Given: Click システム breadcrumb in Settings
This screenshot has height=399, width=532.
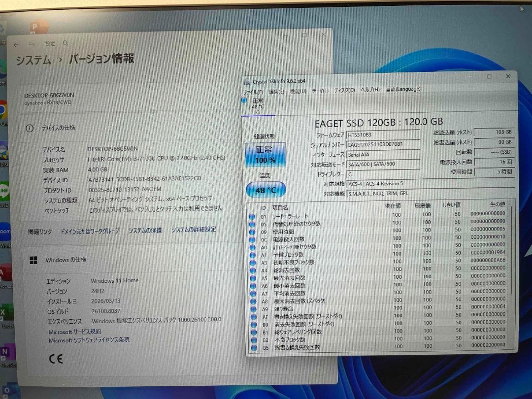Looking at the screenshot, I should click(x=33, y=61).
